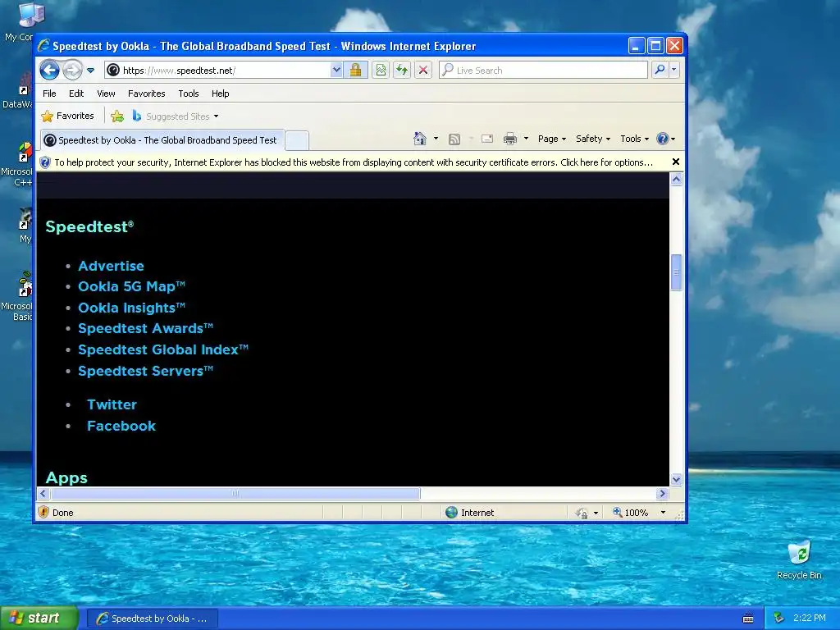This screenshot has height=630, width=840.
Task: Click the Home icon in command bar
Action: point(419,139)
